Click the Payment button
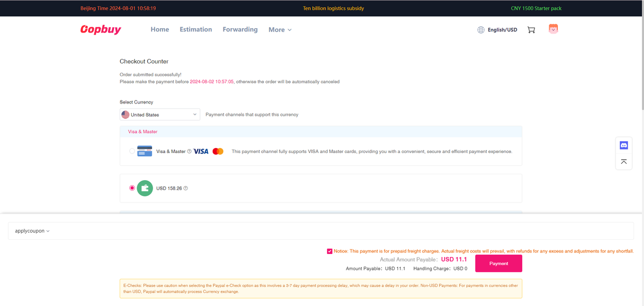The image size is (644, 306). click(498, 263)
